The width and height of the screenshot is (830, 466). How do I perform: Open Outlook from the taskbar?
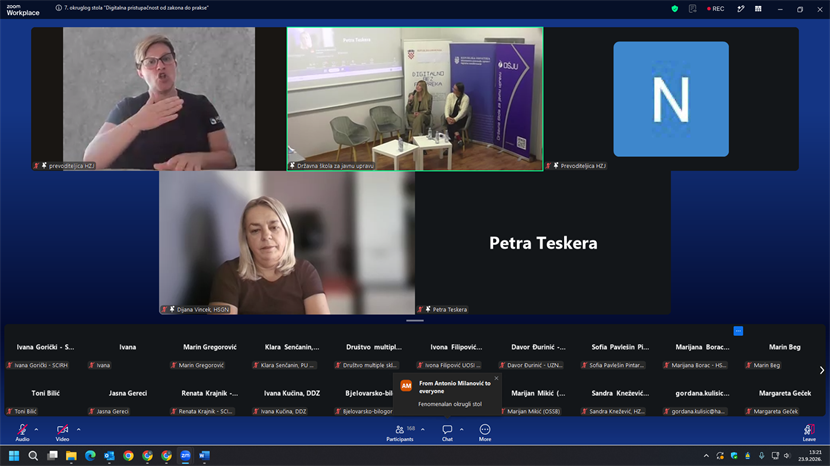[x=110, y=455]
